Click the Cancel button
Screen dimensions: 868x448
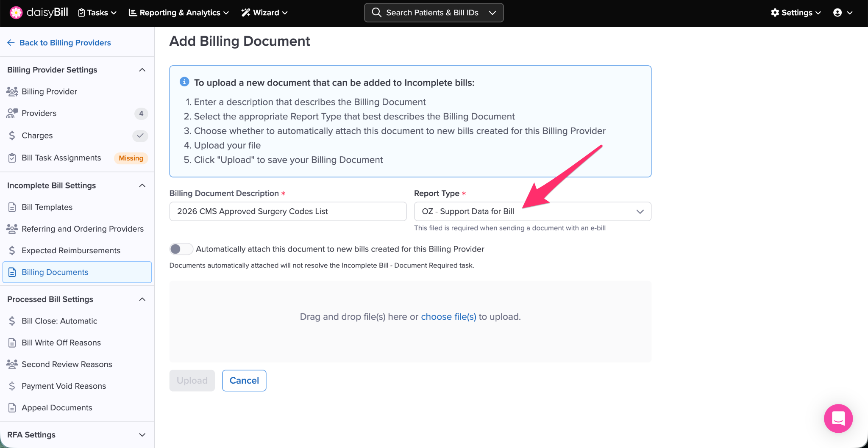[x=244, y=381]
